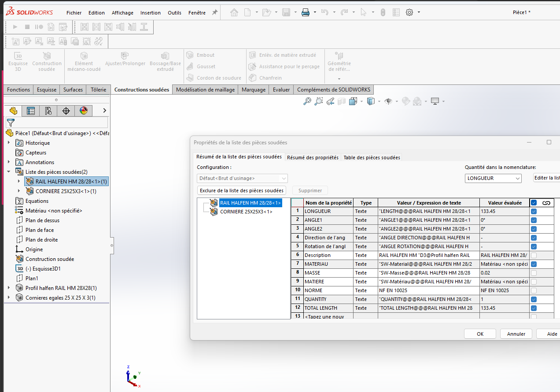Screen dimensions: 560x392
Task: Click the Zoom to fit magnifier icon
Action: (307, 102)
